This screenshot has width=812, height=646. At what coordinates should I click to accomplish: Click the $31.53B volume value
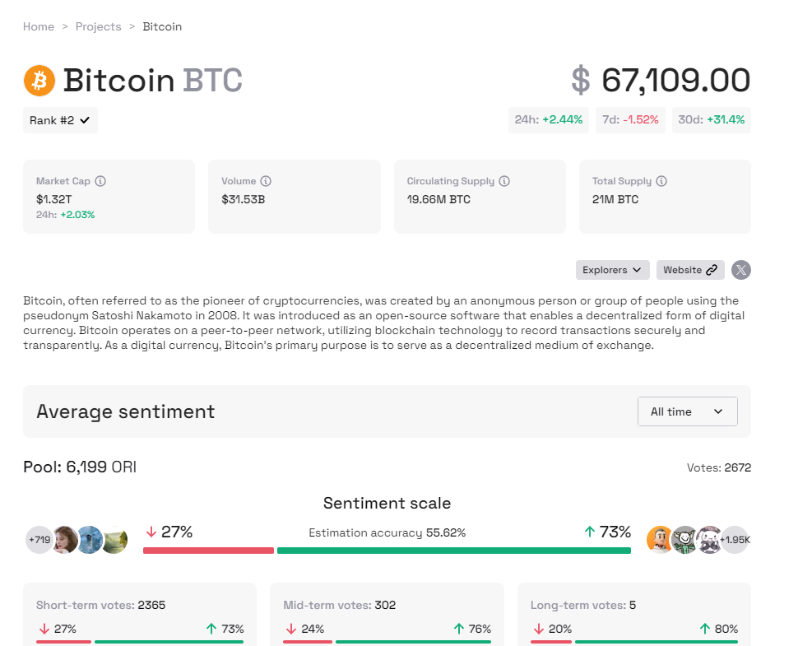243,199
